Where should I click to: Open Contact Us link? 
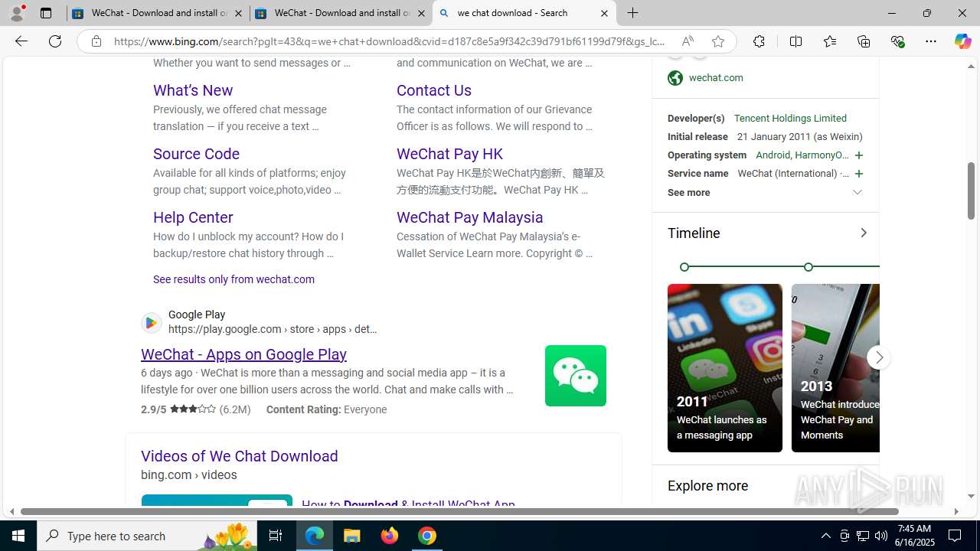[434, 90]
